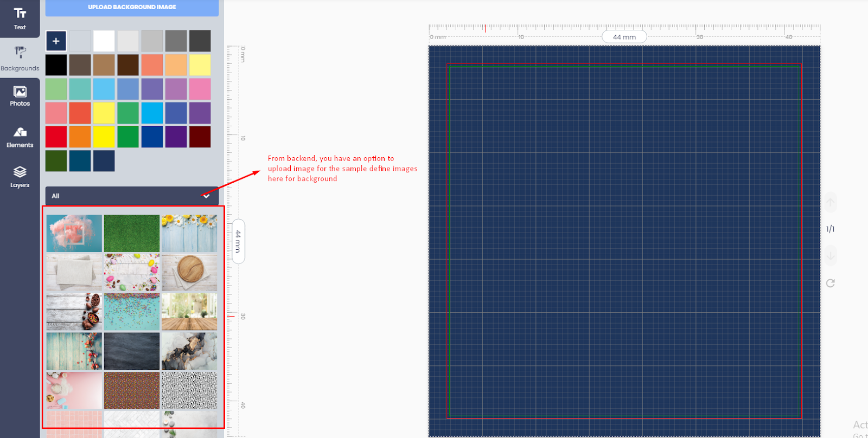The image size is (868, 438).
Task: Select the dark chalkboard background thumbnail
Action: [x=131, y=351]
